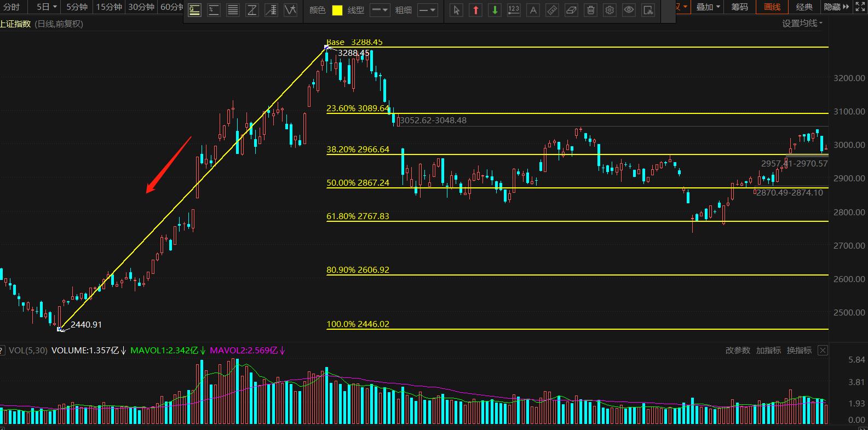This screenshot has width=868, height=430.
Task: Click the 50.00% 2867.24 retracement label
Action: coord(358,183)
